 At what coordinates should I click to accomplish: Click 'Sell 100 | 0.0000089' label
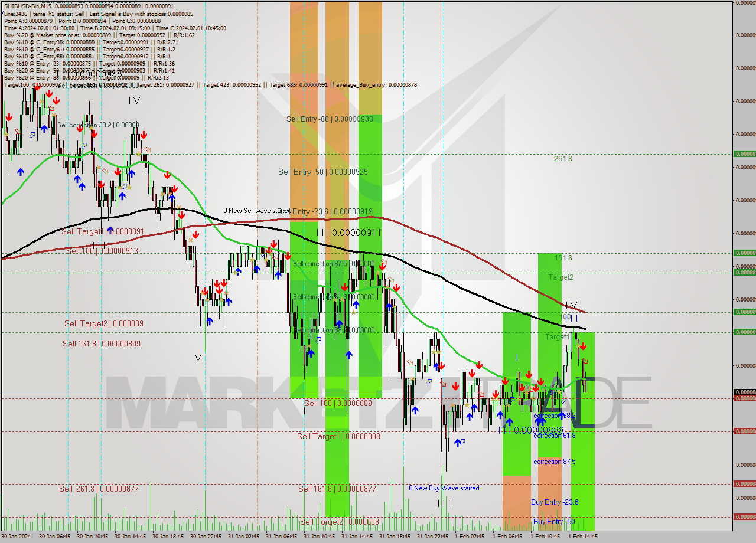tap(338, 403)
